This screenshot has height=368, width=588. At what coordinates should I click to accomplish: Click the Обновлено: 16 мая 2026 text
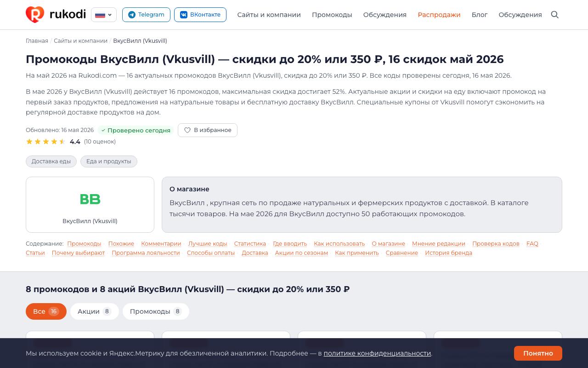coord(60,130)
